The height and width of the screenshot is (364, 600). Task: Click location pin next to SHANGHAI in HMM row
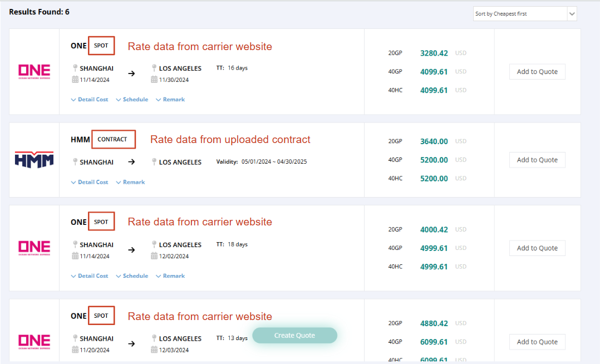pyautogui.click(x=75, y=162)
